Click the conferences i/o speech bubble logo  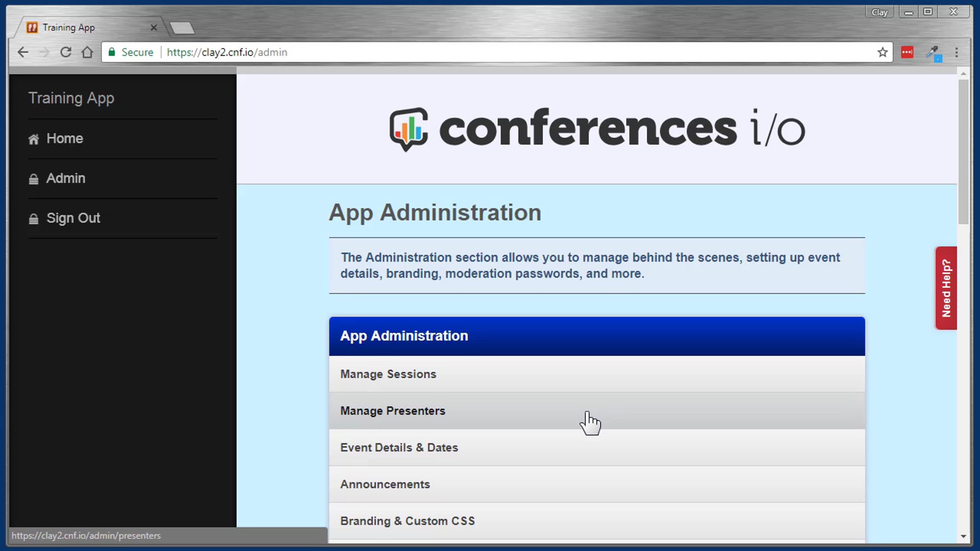409,129
